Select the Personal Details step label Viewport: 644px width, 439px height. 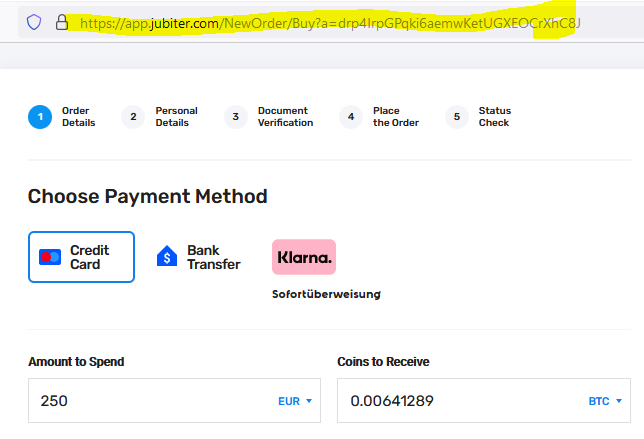[x=177, y=117]
